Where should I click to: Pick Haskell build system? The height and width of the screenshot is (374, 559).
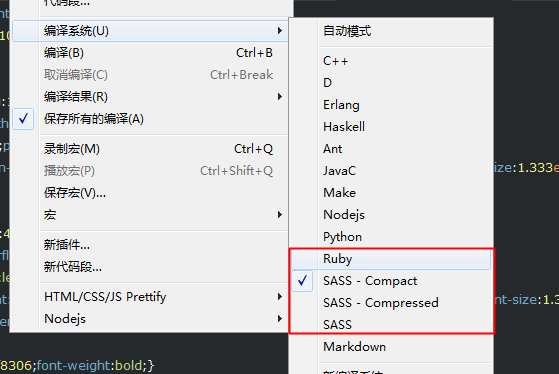[x=391, y=127]
